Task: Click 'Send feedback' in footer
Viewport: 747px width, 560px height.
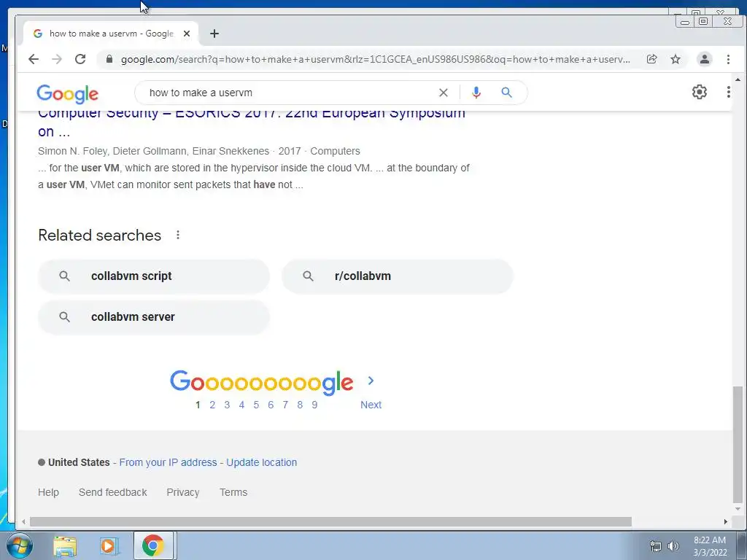Action: [x=112, y=492]
